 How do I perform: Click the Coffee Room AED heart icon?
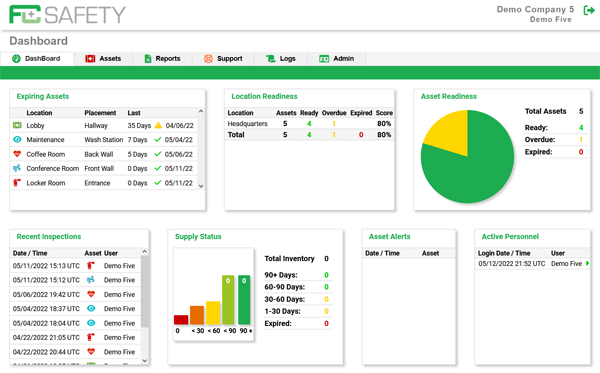17,154
